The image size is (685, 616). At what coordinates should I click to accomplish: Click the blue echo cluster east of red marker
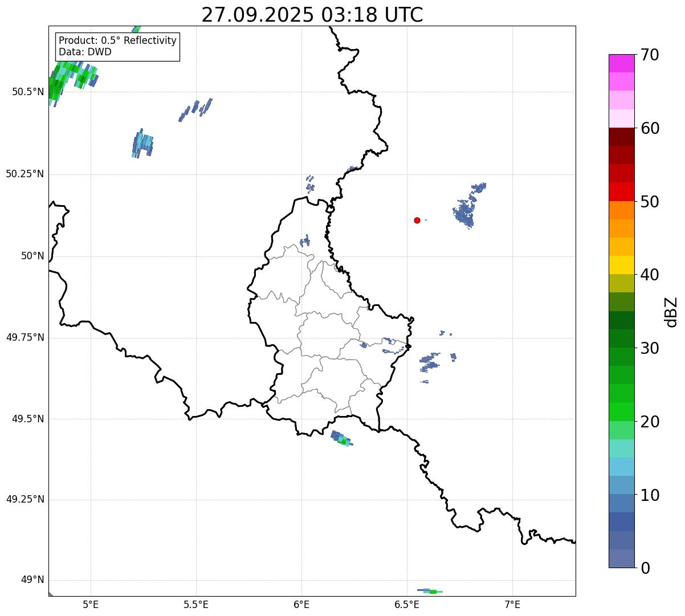point(468,205)
